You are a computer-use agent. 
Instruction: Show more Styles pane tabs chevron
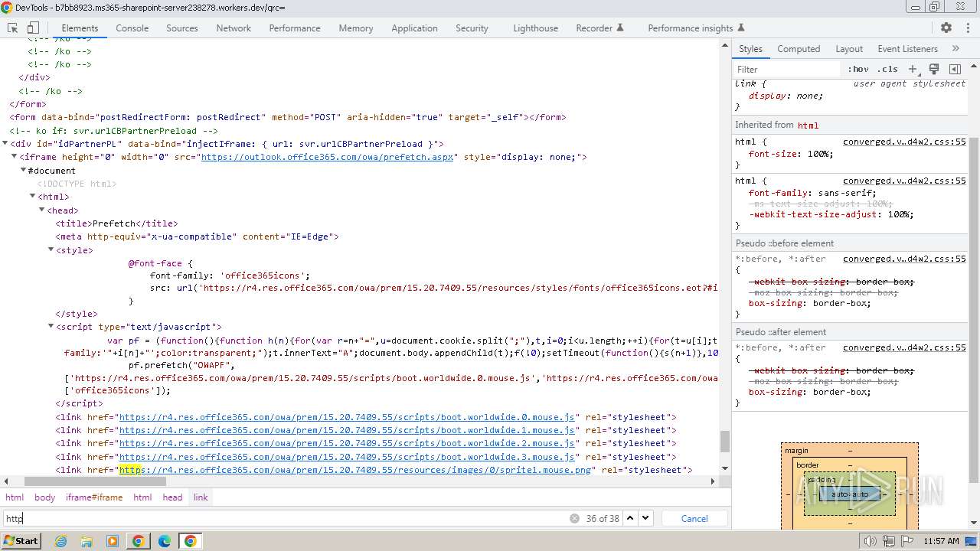tap(955, 48)
